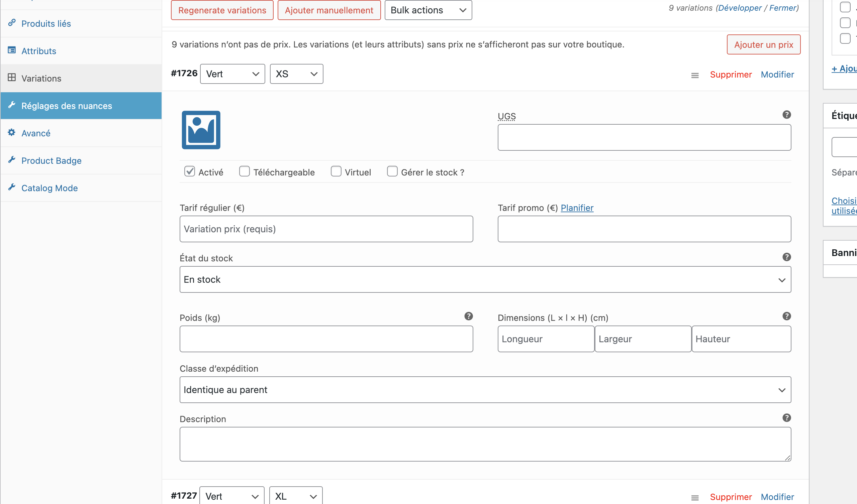This screenshot has width=857, height=504.
Task: Click the UGS help question mark icon
Action: [786, 115]
